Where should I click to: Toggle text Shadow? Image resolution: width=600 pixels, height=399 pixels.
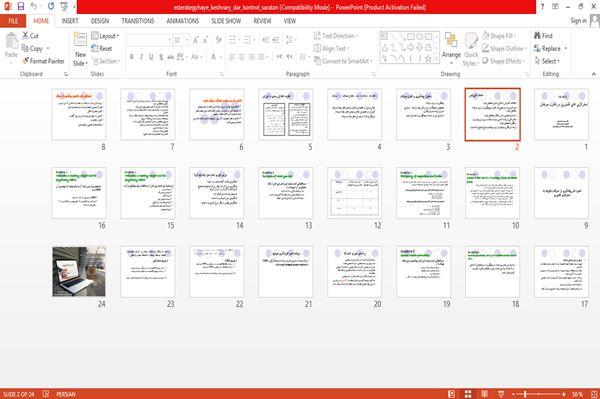161,57
